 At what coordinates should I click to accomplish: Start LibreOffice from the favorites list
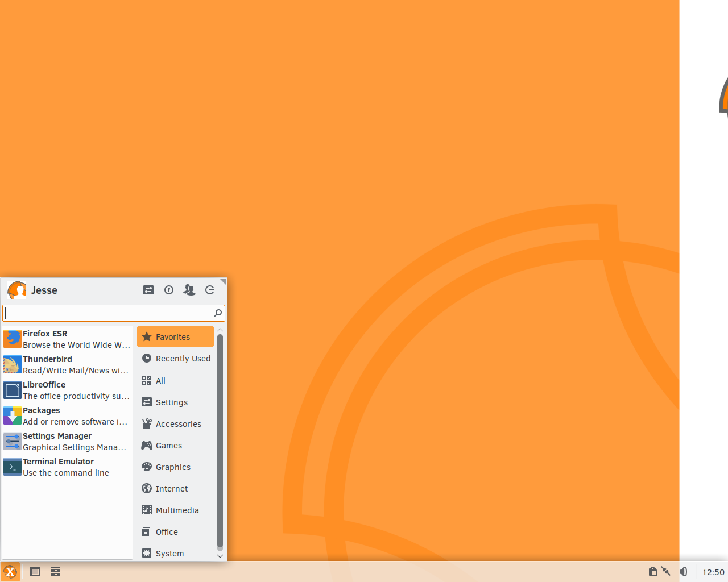(67, 390)
